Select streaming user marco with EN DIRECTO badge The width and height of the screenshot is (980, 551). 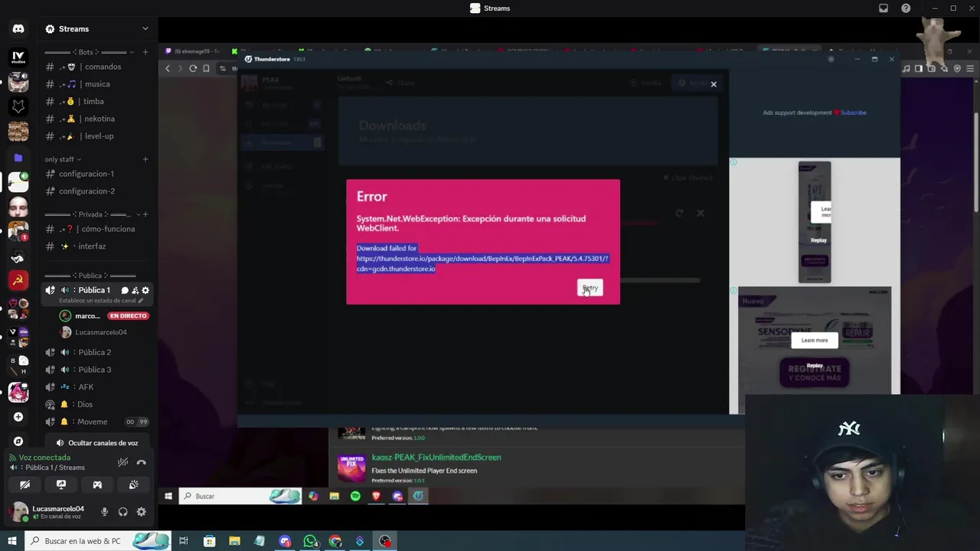103,315
